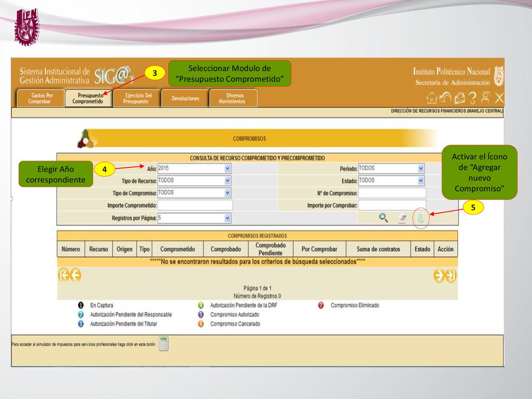532x399 pixels.
Task: Click the Número column header
Action: [x=71, y=249]
